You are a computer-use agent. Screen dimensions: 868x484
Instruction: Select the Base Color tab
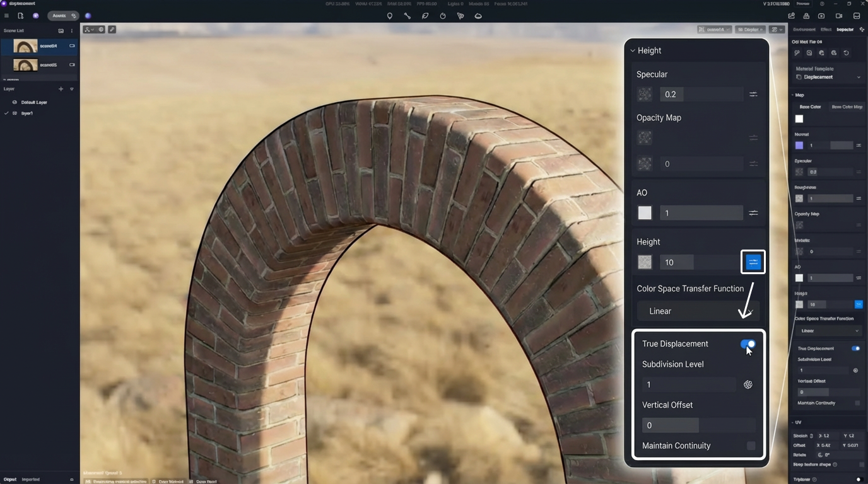[811, 107]
